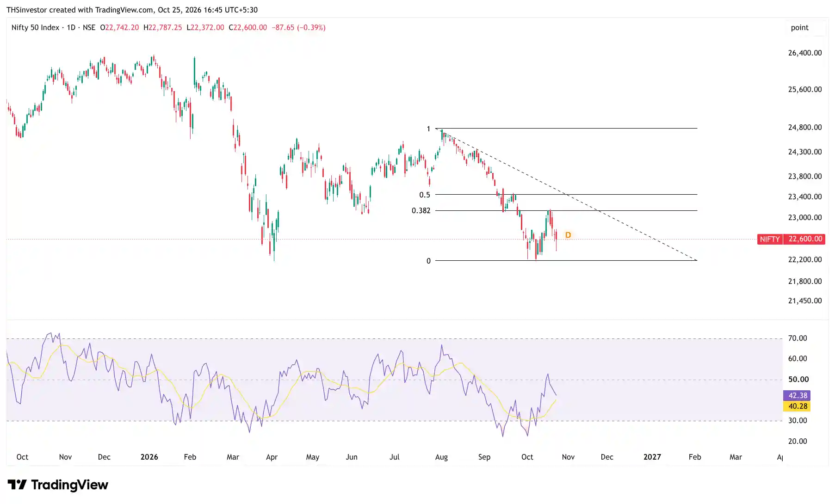Viewport: 835px width, 504px height.
Task: Click the 25,600.00 price axis label
Action: click(805, 89)
